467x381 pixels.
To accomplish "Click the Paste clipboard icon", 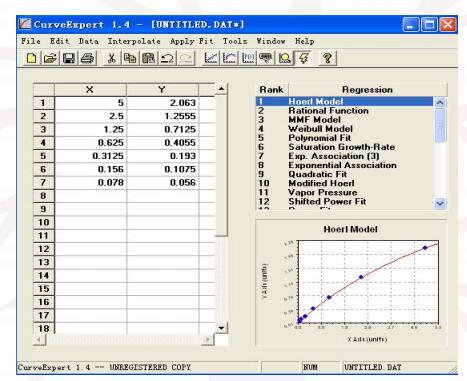I will coord(149,58).
